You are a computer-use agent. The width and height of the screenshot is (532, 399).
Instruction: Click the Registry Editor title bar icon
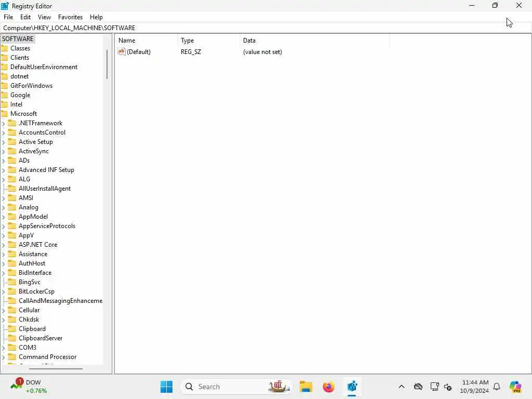tap(5, 6)
